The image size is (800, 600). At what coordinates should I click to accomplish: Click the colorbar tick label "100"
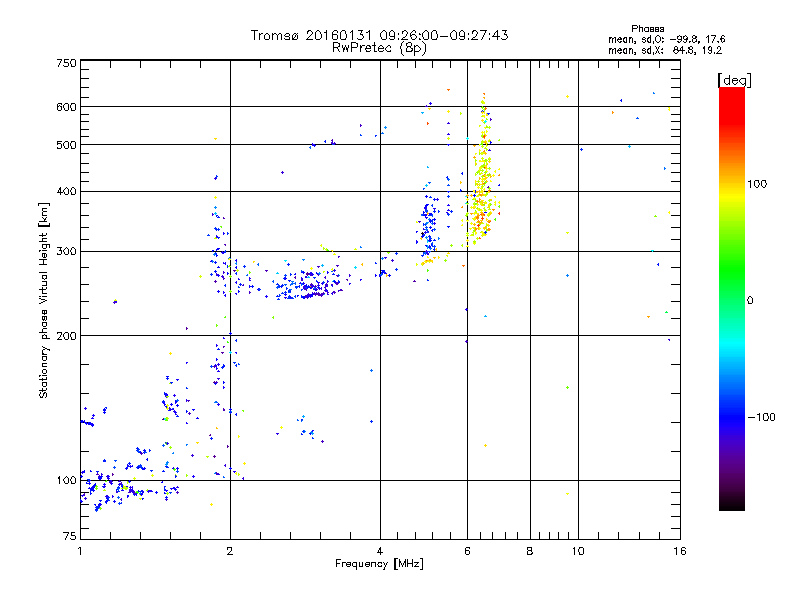click(757, 184)
